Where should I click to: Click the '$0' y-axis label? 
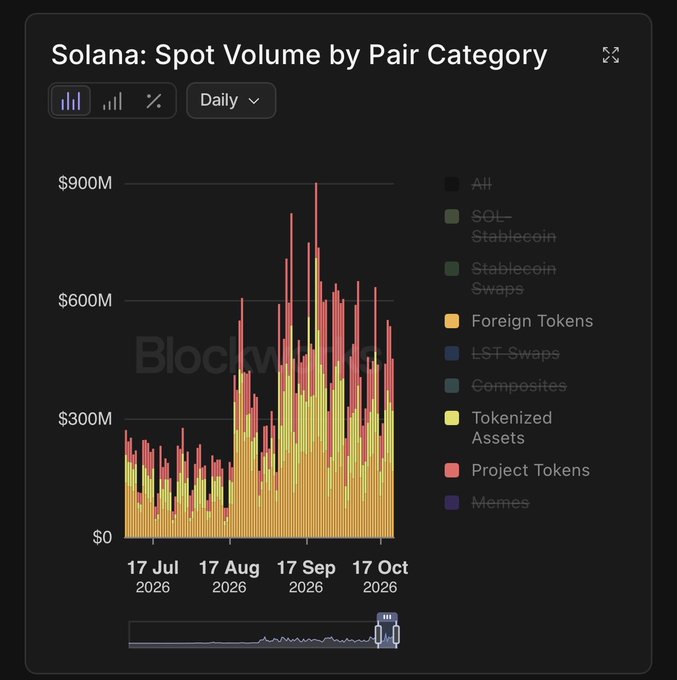click(x=102, y=537)
